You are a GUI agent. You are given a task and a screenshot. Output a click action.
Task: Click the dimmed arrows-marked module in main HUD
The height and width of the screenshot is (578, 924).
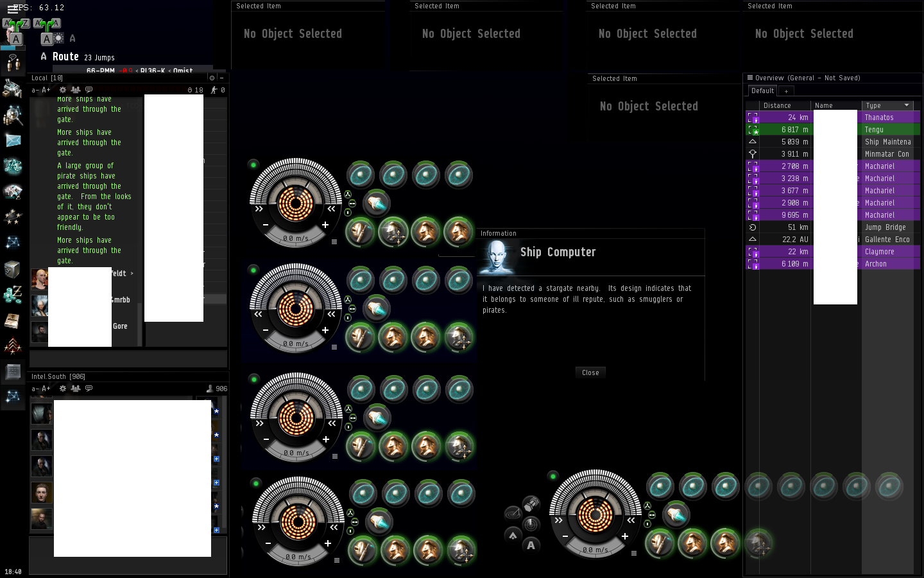758,543
